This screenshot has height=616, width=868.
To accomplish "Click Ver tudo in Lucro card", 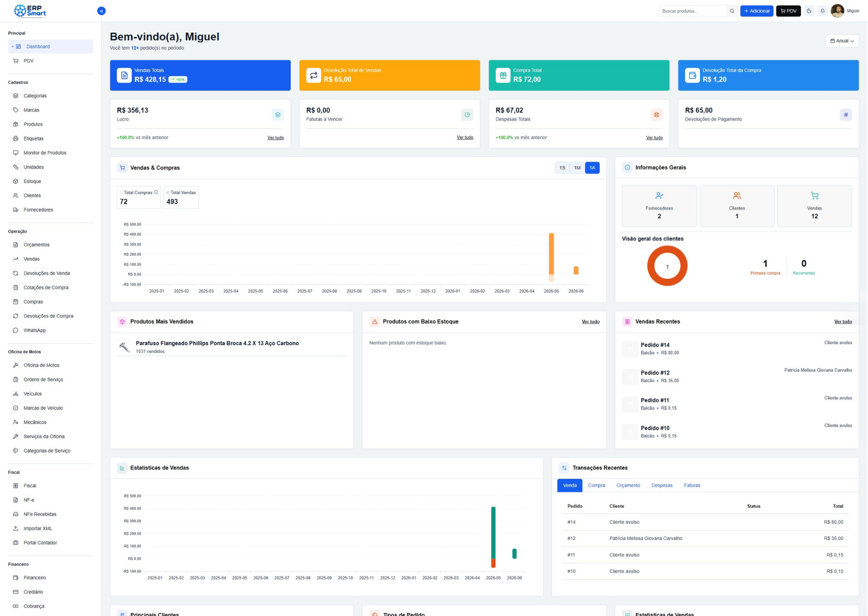I will [276, 138].
